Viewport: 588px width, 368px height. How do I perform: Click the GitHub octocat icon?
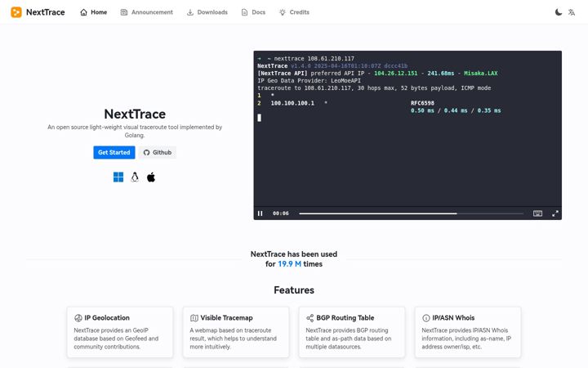click(x=147, y=152)
